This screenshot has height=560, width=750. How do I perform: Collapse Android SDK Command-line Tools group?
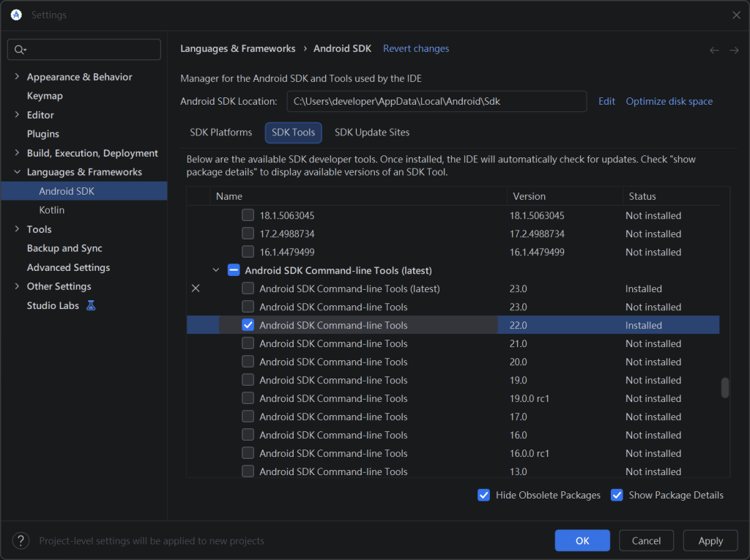click(216, 270)
